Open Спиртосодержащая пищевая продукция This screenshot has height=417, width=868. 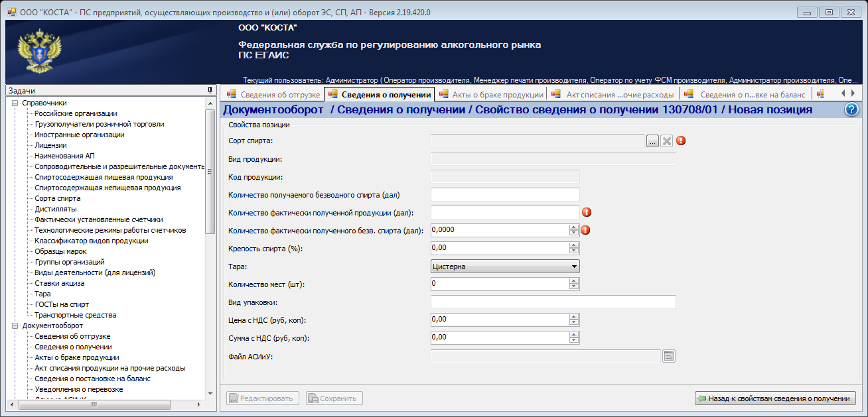(104, 177)
